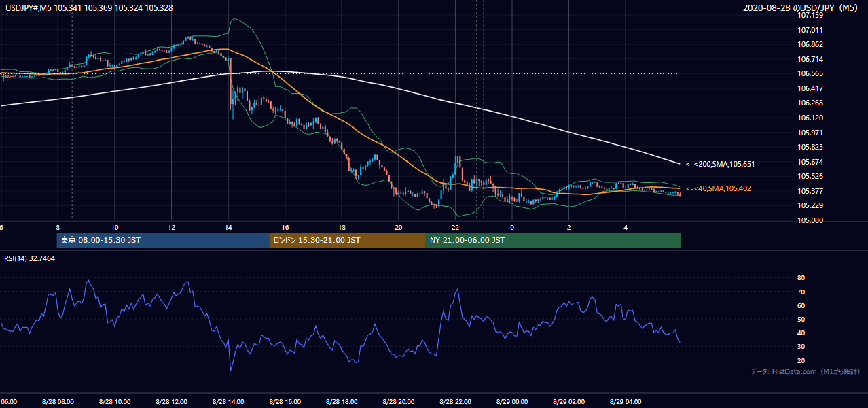868x408 pixels.
Task: Click the 8/28 16:00 time label
Action: 285,402
